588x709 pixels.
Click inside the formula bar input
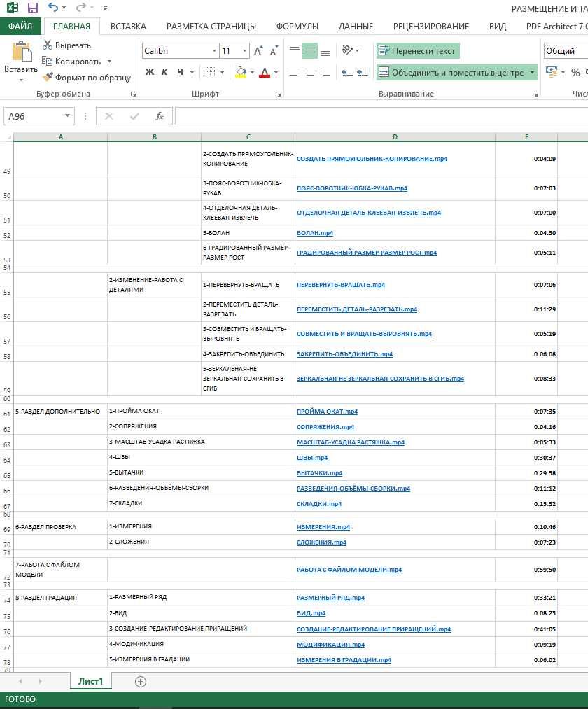(381, 116)
